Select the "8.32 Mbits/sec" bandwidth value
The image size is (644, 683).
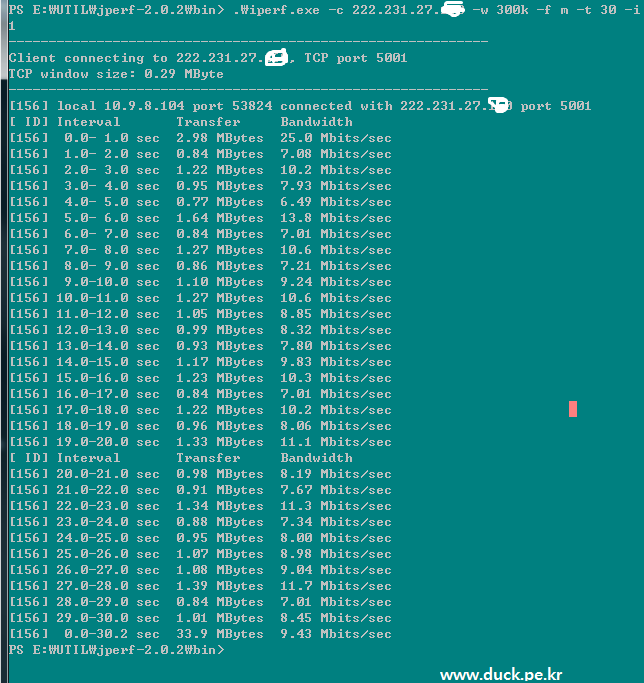click(336, 330)
